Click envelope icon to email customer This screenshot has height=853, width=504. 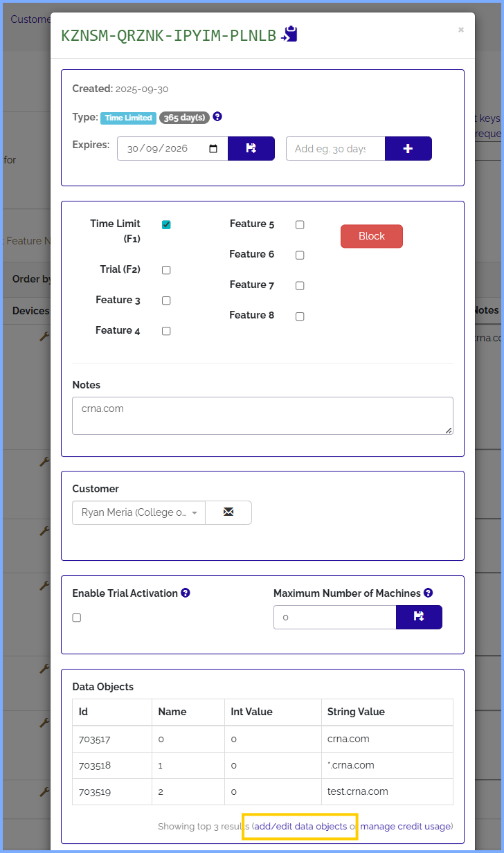pyautogui.click(x=228, y=512)
